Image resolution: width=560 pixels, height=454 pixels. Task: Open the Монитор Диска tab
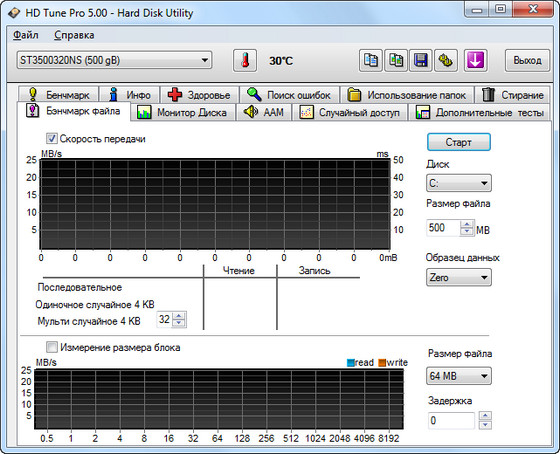tap(183, 113)
